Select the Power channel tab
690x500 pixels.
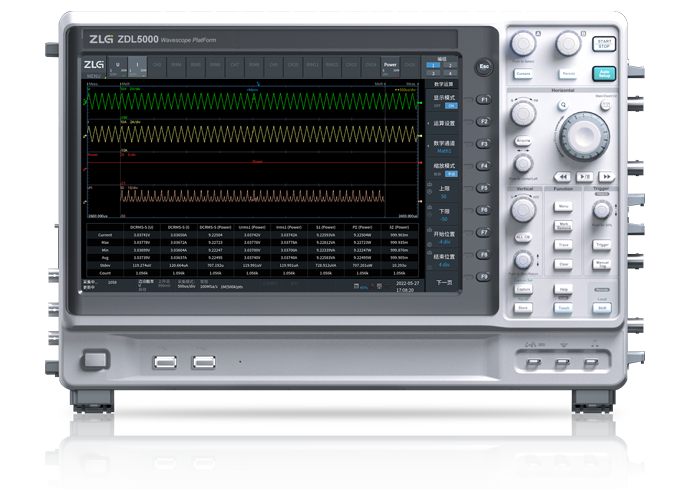pos(390,65)
